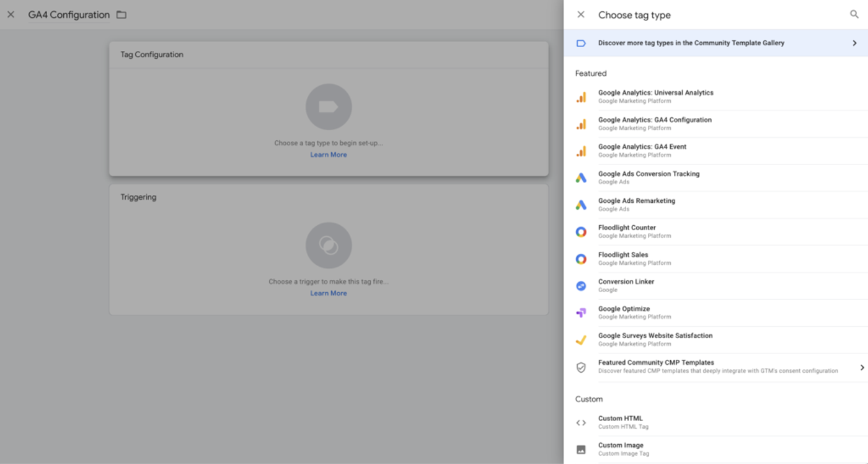Click the GA4 Event bar-chart icon
Screen dimensions: 868x464
point(581,151)
